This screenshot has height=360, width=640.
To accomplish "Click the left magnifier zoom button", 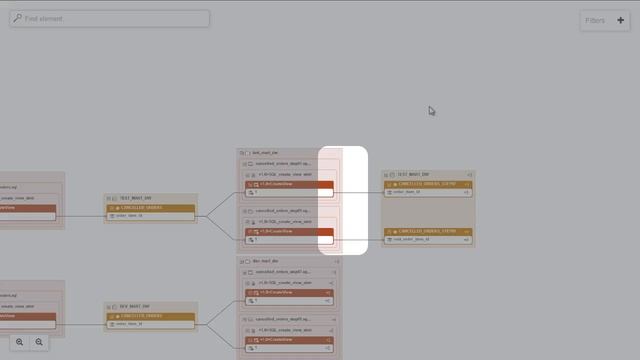I will tap(19, 342).
